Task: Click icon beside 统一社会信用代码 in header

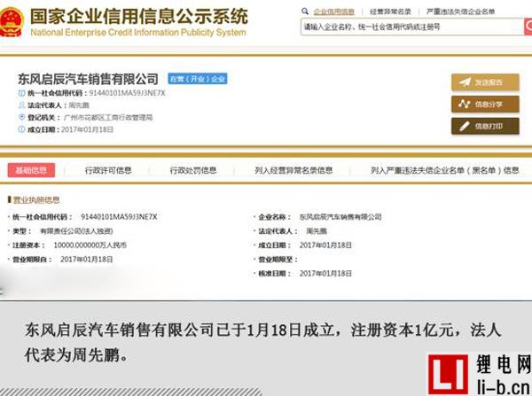Action: tap(21, 93)
